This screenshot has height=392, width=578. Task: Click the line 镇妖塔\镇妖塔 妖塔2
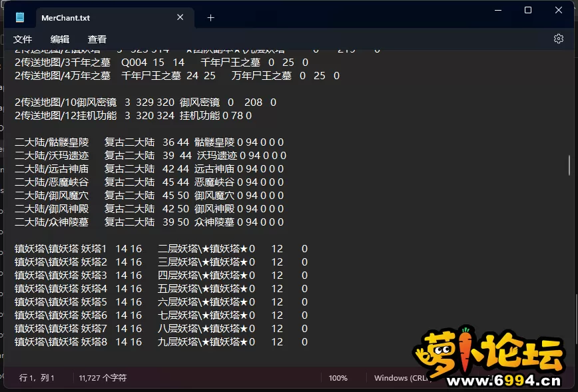[161, 262]
